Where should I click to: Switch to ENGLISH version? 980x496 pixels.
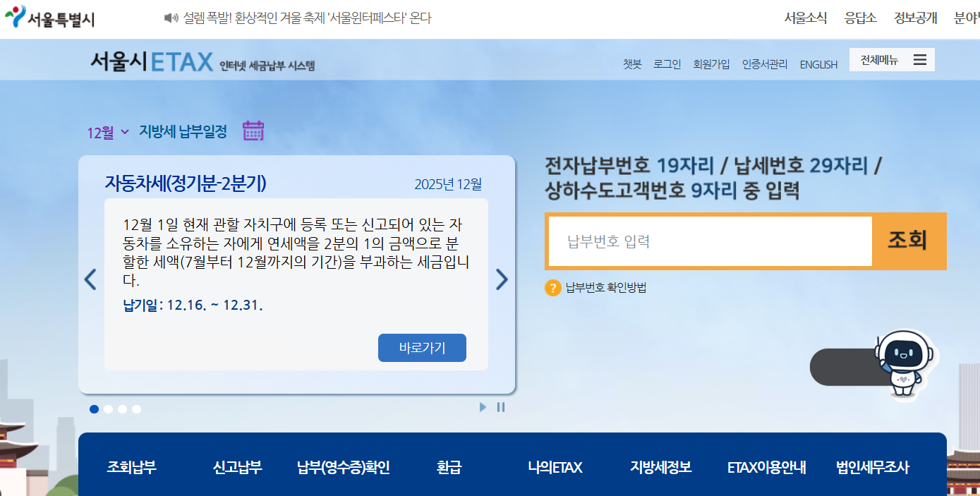(x=818, y=64)
